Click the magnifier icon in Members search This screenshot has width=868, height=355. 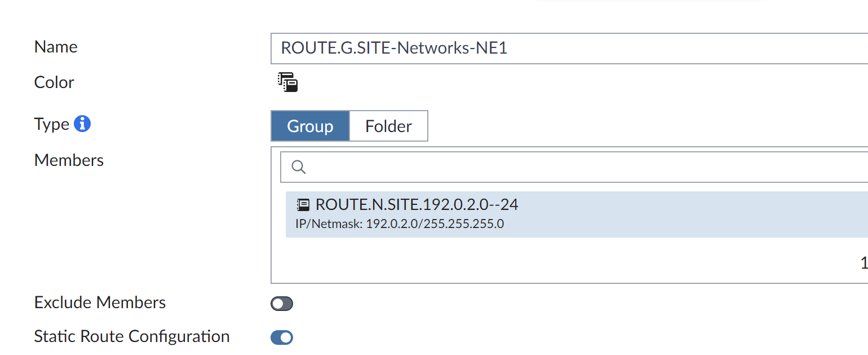point(299,167)
